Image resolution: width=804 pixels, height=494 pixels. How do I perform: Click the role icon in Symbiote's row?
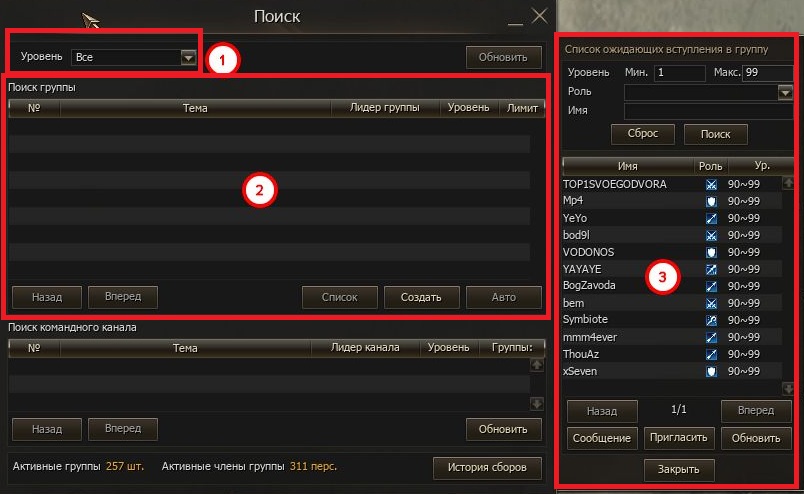coord(712,319)
